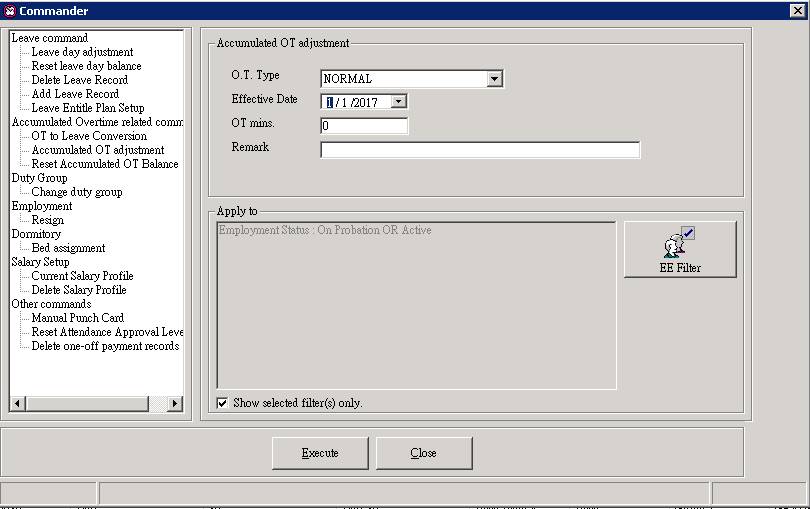810x509 pixels.
Task: Click the Remark text field
Action: tap(480, 150)
